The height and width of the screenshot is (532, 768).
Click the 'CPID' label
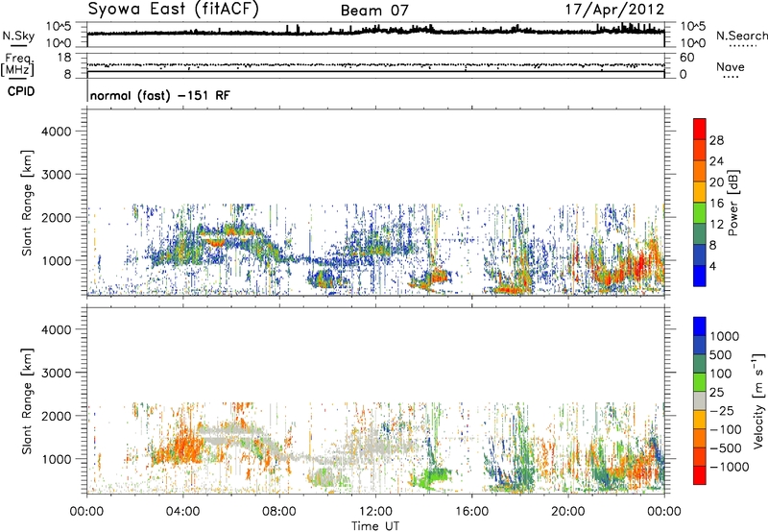coord(21,91)
